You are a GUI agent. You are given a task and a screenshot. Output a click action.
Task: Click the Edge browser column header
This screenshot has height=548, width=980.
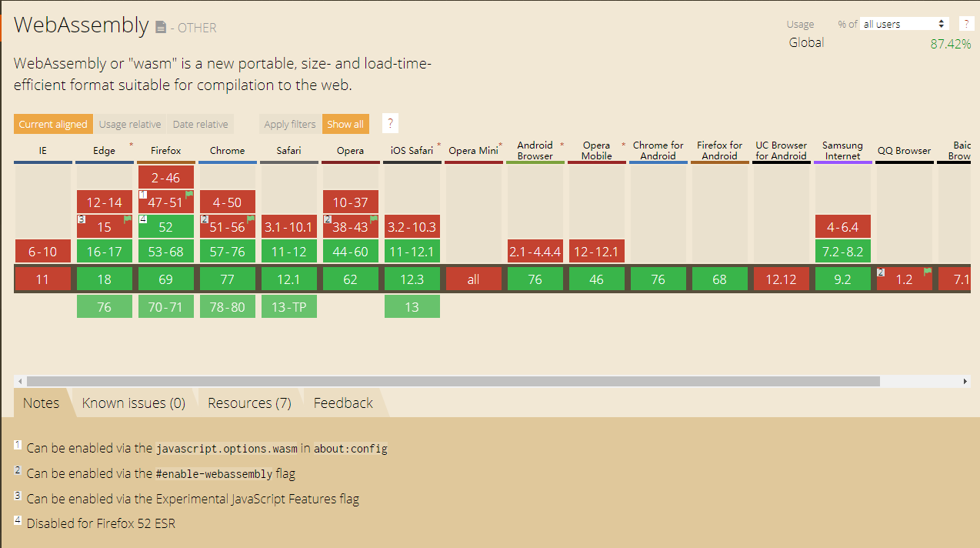pyautogui.click(x=105, y=151)
